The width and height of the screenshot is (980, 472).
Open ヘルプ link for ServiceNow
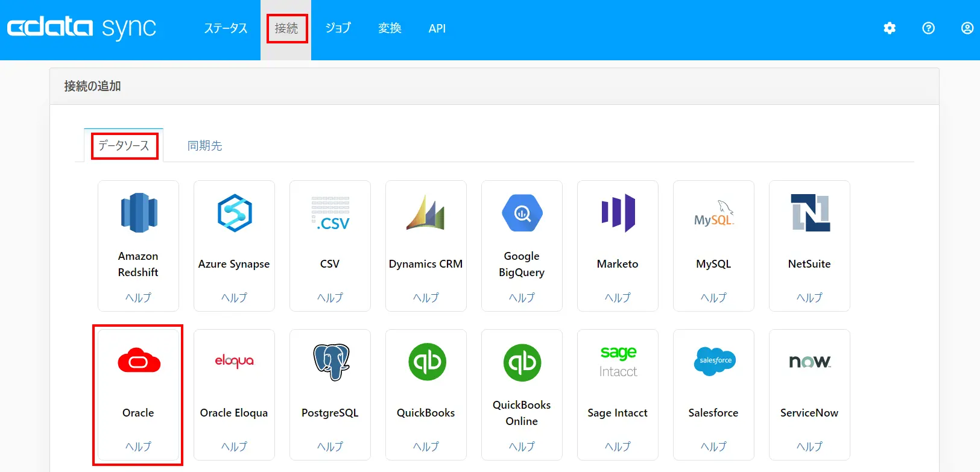pos(809,447)
